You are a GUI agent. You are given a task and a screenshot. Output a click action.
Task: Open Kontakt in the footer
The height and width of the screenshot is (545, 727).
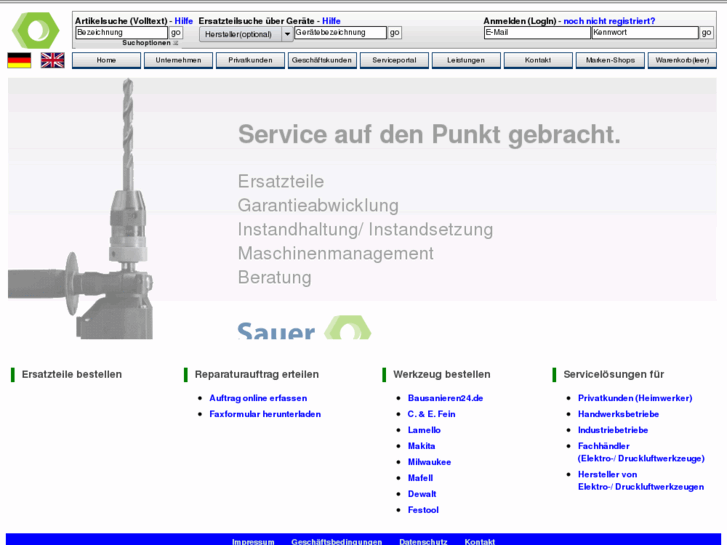click(x=479, y=541)
